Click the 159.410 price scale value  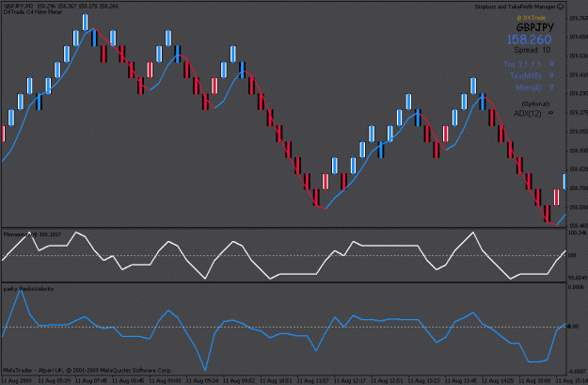point(579,75)
